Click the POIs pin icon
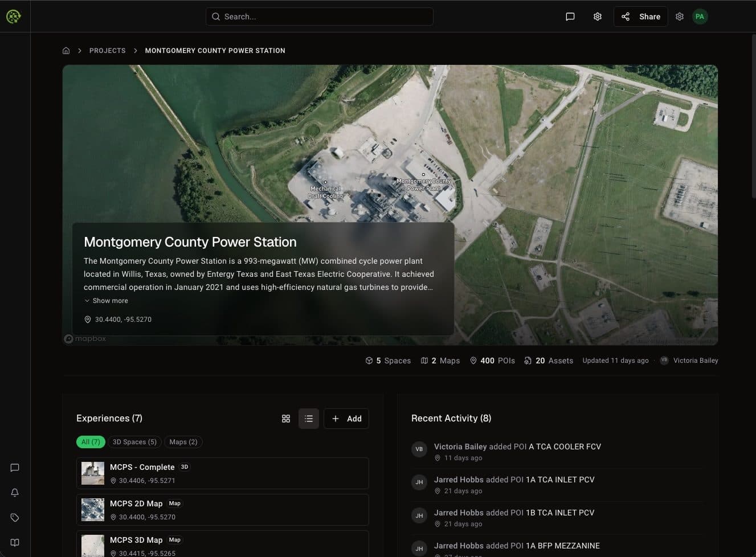The width and height of the screenshot is (756, 557). pos(473,361)
